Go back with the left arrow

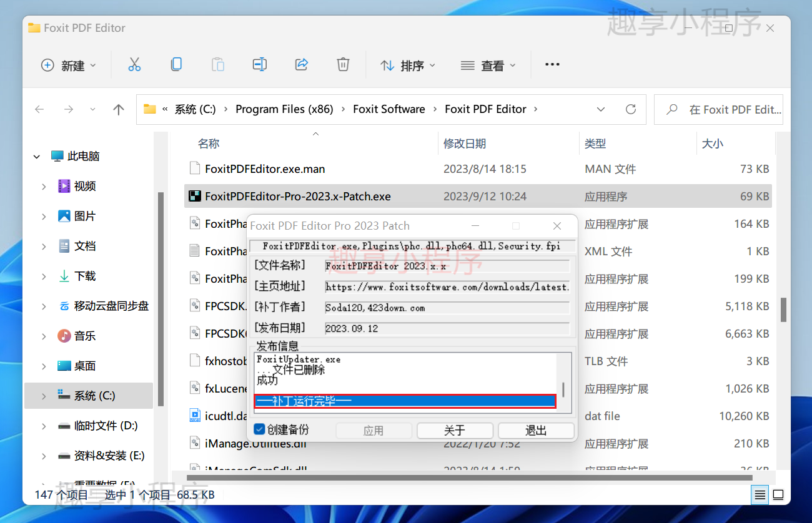coord(39,109)
